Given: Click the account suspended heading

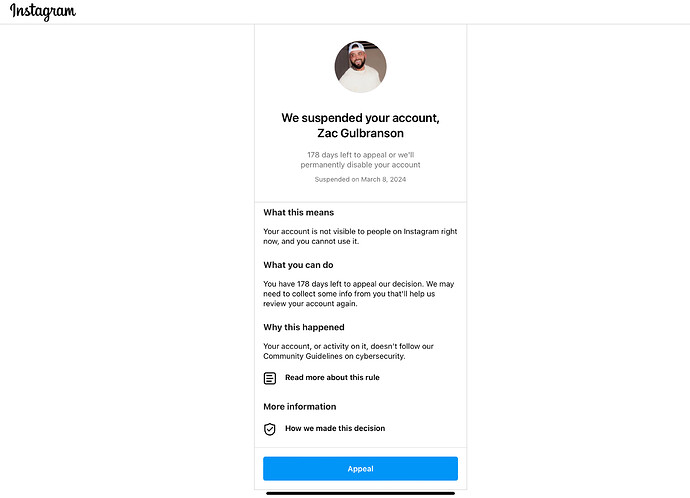Looking at the screenshot, I should pyautogui.click(x=360, y=118).
